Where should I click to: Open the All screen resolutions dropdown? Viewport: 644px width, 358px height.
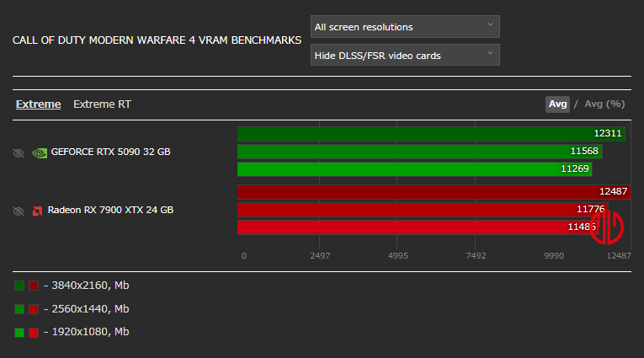point(405,27)
